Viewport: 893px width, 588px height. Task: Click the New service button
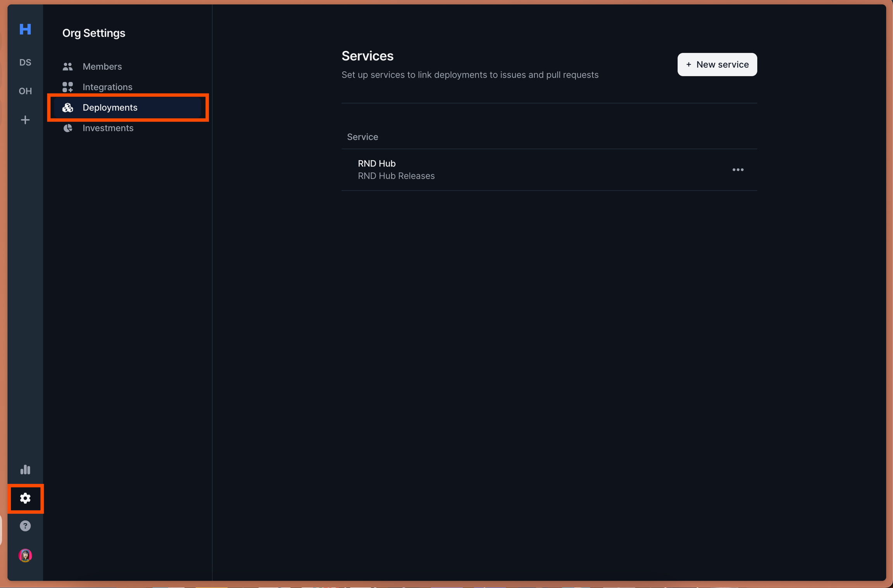(717, 65)
